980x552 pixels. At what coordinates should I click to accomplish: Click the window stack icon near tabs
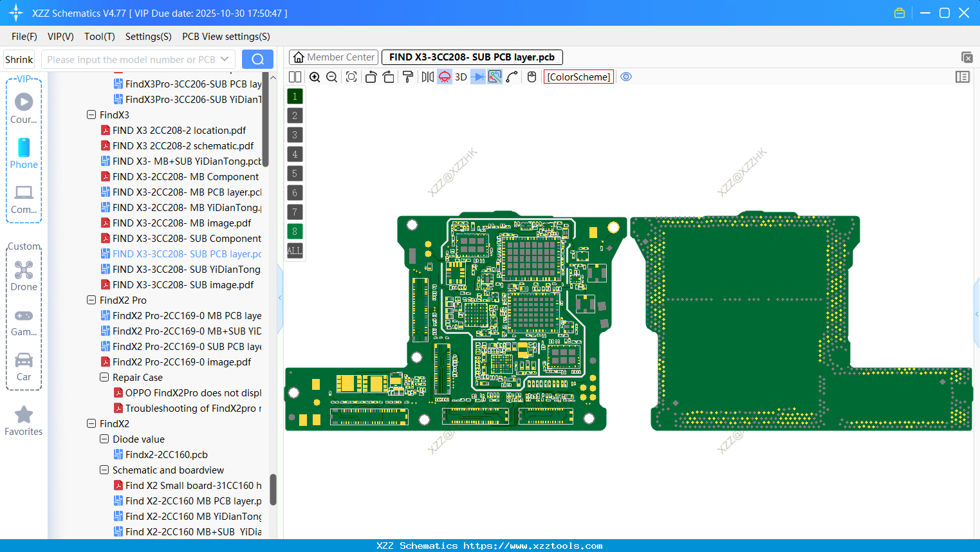pos(966,57)
